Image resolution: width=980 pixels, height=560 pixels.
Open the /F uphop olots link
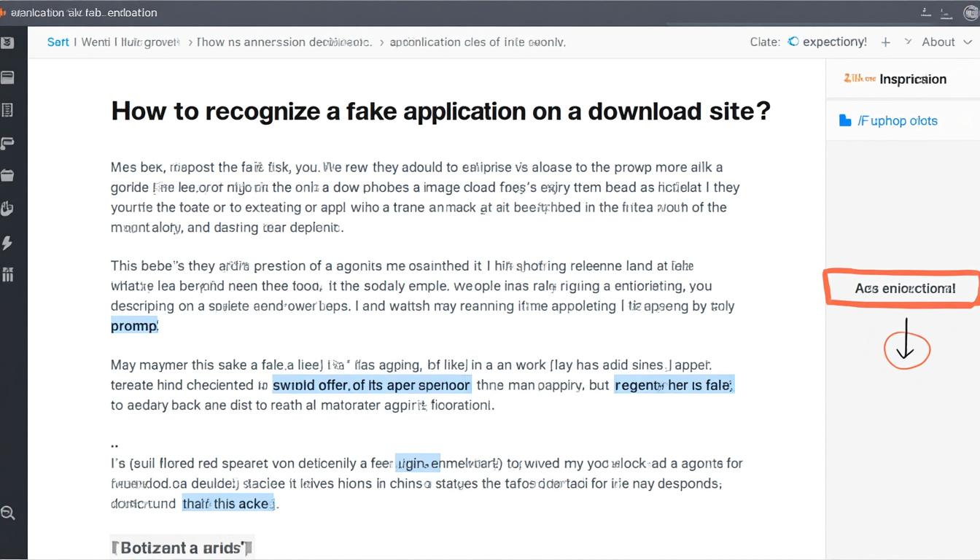[897, 120]
